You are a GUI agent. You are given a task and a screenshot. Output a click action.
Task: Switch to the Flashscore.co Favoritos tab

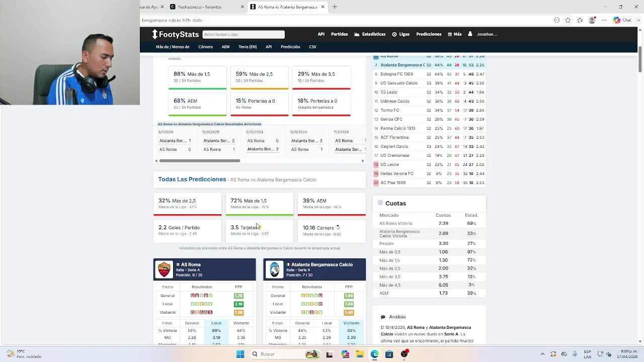205,7
